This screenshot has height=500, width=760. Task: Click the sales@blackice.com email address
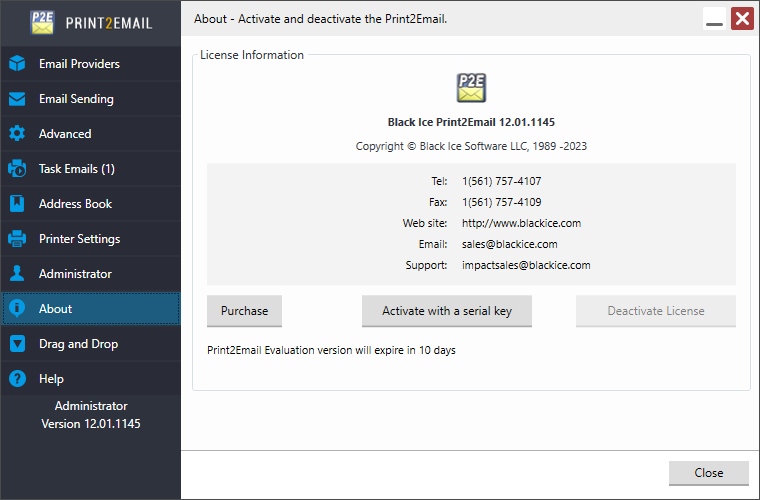pos(509,244)
